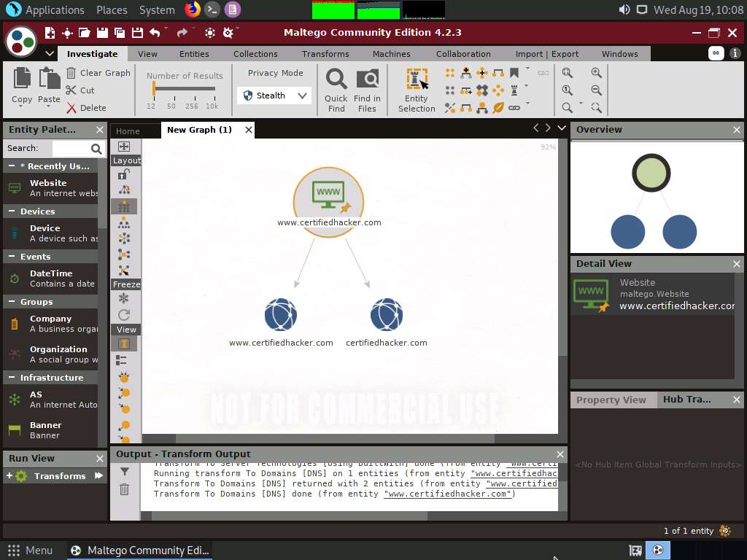Click the new graph icon in title bar
This screenshot has height=560, width=747.
click(50, 32)
